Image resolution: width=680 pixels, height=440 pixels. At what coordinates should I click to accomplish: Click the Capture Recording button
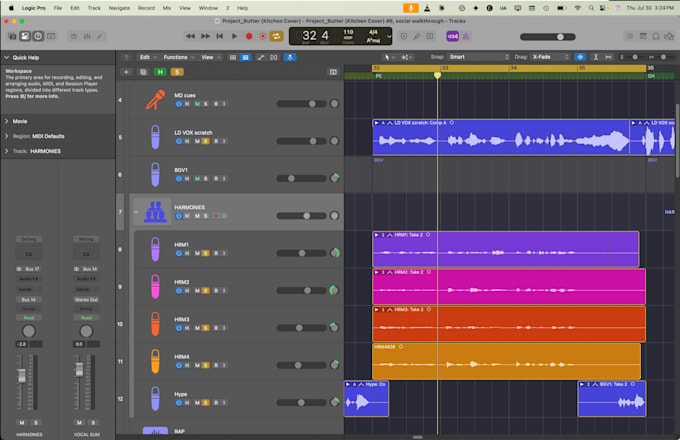click(262, 36)
